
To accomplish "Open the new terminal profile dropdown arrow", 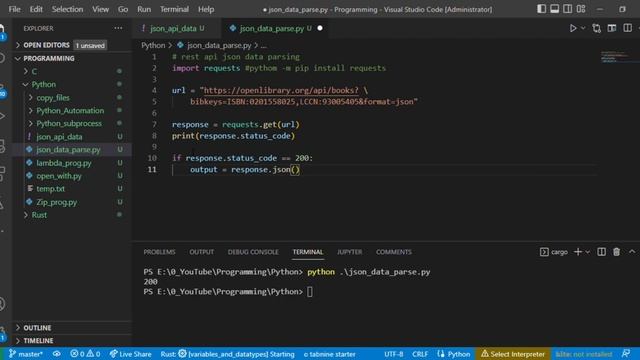I will 588,252.
